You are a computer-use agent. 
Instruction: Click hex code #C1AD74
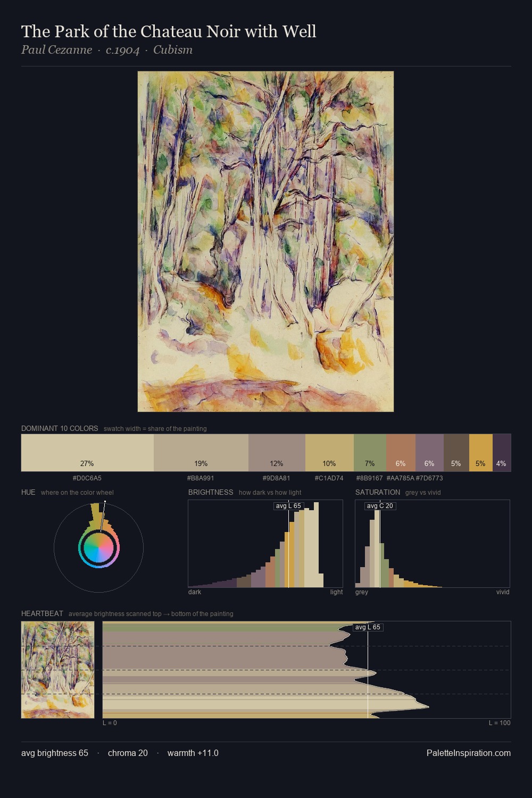[x=329, y=478]
